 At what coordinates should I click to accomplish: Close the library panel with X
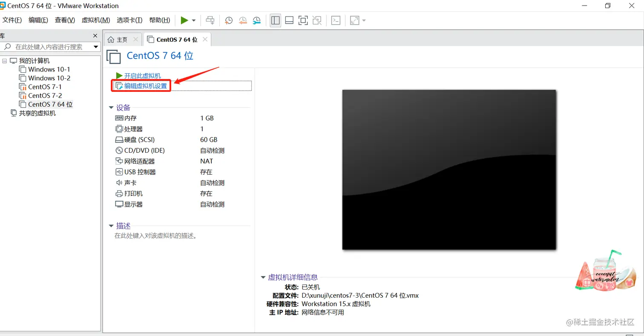click(95, 36)
